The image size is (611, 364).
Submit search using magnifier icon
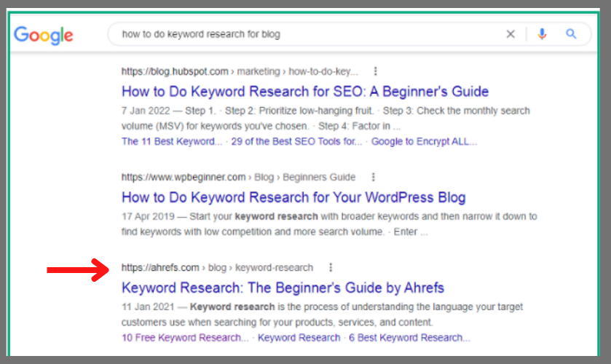pyautogui.click(x=571, y=34)
